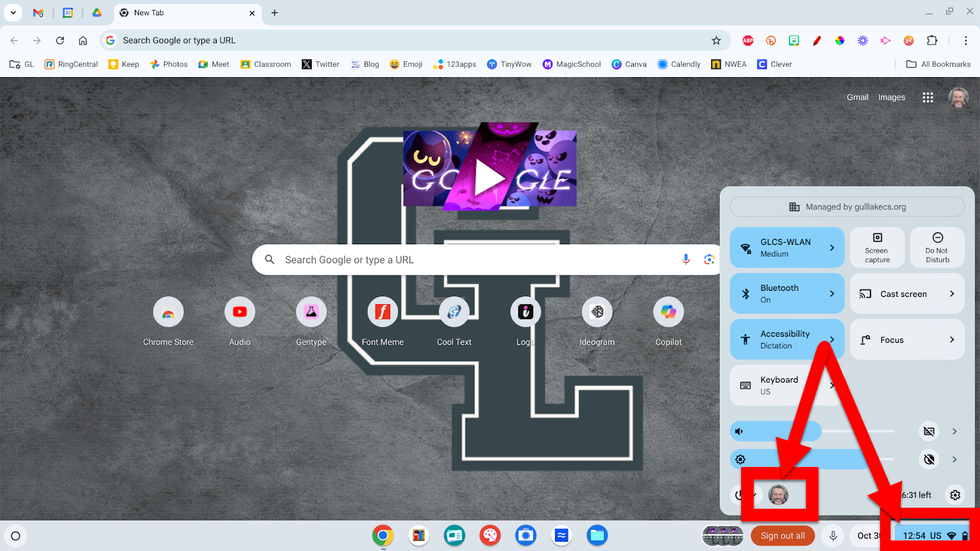The width and height of the screenshot is (980, 551).
Task: Expand the audio settings chevron
Action: tap(954, 432)
